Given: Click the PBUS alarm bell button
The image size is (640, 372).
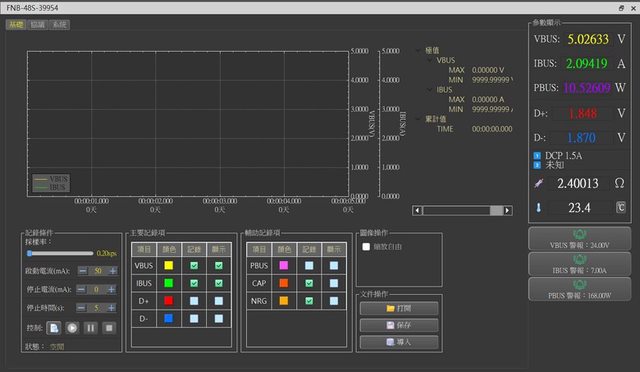Looking at the screenshot, I should [x=580, y=290].
